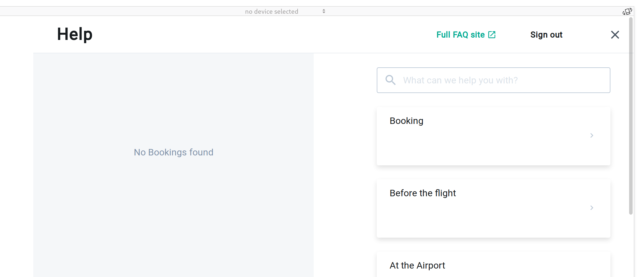Open the Booking help card

tap(493, 136)
